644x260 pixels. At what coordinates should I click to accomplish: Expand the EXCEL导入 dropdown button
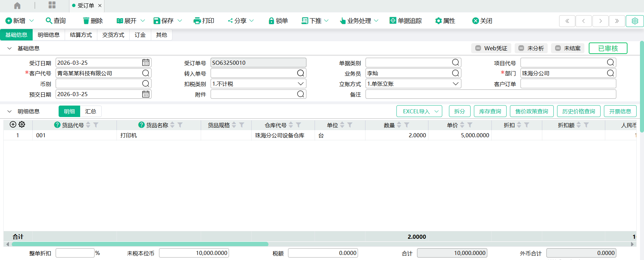tap(437, 111)
